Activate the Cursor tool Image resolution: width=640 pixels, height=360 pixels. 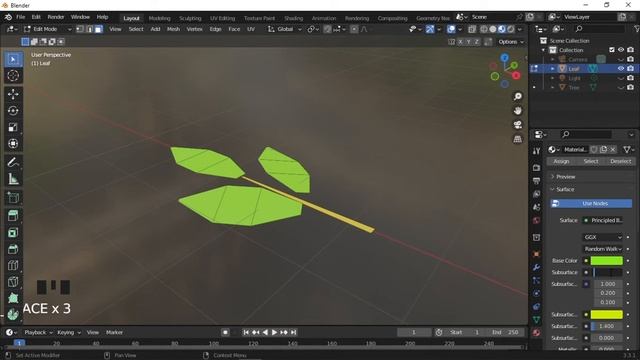click(x=13, y=76)
